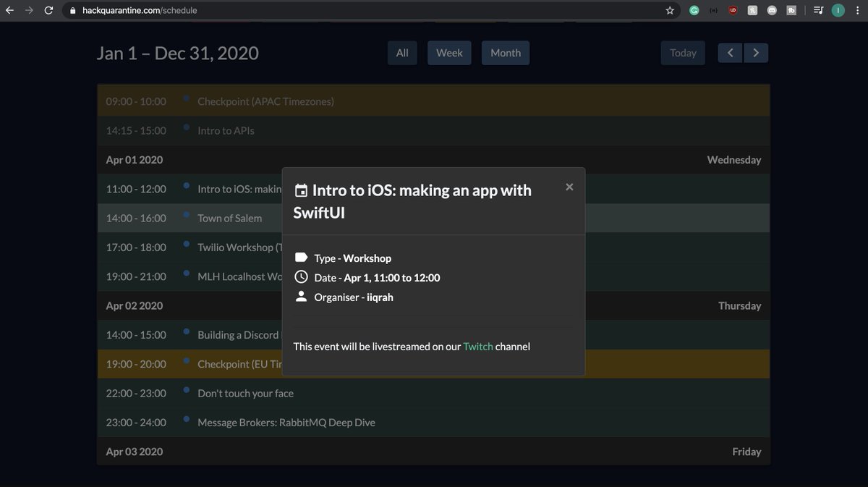Click the Jan 1 – Dec 31, 2020 title
This screenshot has width=868, height=487.
pos(178,53)
